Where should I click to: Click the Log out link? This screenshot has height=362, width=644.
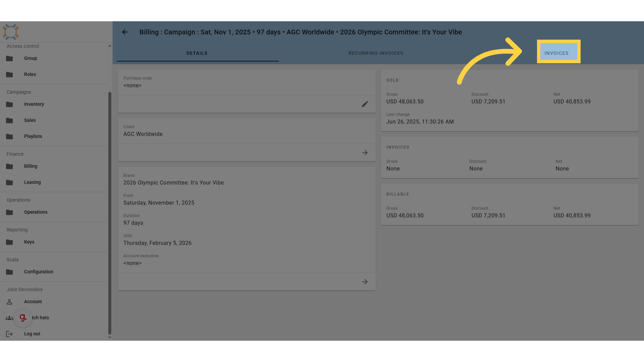pyautogui.click(x=32, y=334)
